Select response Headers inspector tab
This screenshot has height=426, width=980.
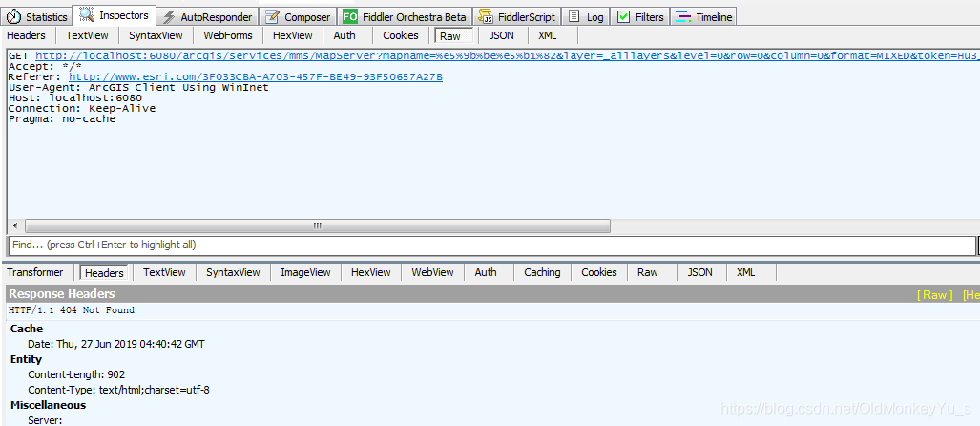[x=104, y=273]
